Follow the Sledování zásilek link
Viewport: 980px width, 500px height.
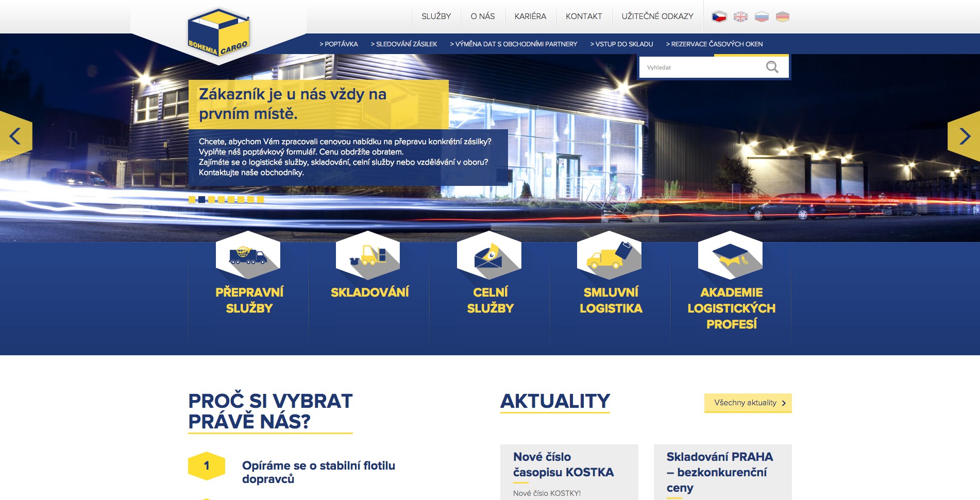[404, 44]
